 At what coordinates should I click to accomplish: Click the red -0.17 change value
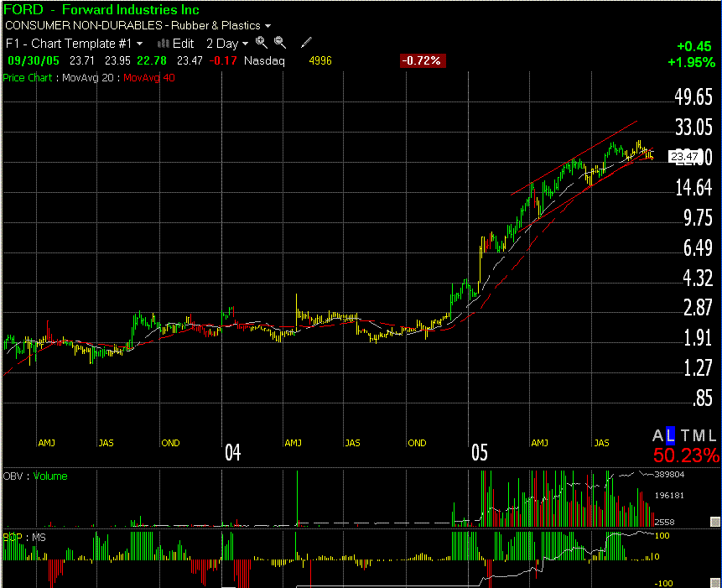point(223,60)
